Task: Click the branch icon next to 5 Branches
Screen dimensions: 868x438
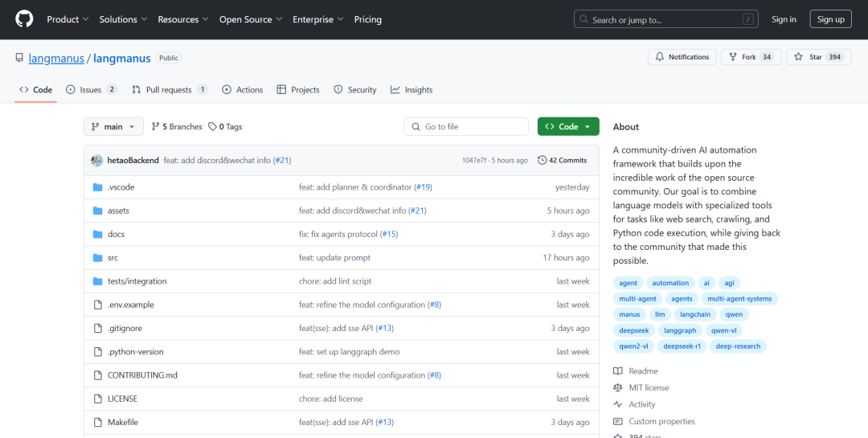Action: point(156,127)
